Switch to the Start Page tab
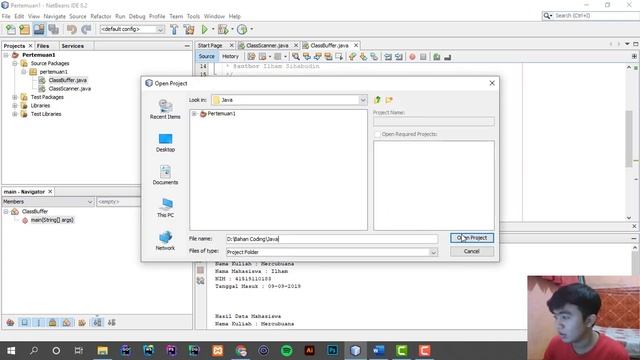 pos(210,46)
